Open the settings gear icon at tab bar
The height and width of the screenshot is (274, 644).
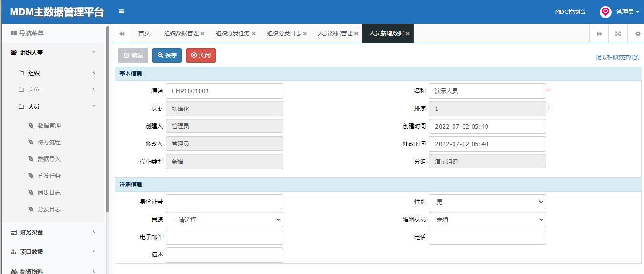638,33
